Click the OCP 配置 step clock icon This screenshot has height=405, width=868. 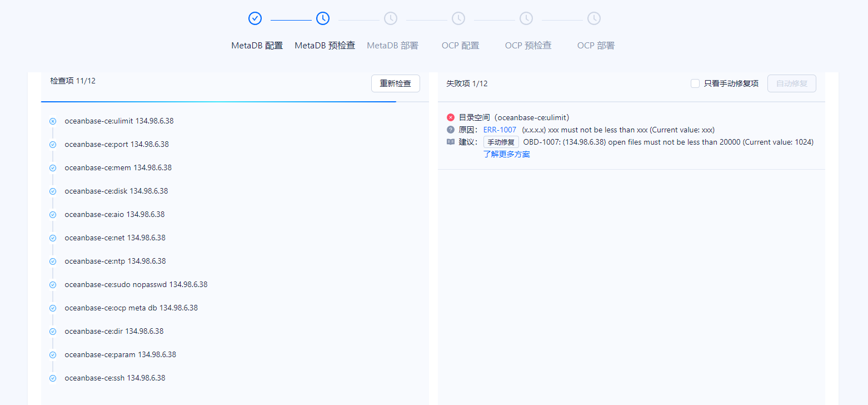click(458, 18)
